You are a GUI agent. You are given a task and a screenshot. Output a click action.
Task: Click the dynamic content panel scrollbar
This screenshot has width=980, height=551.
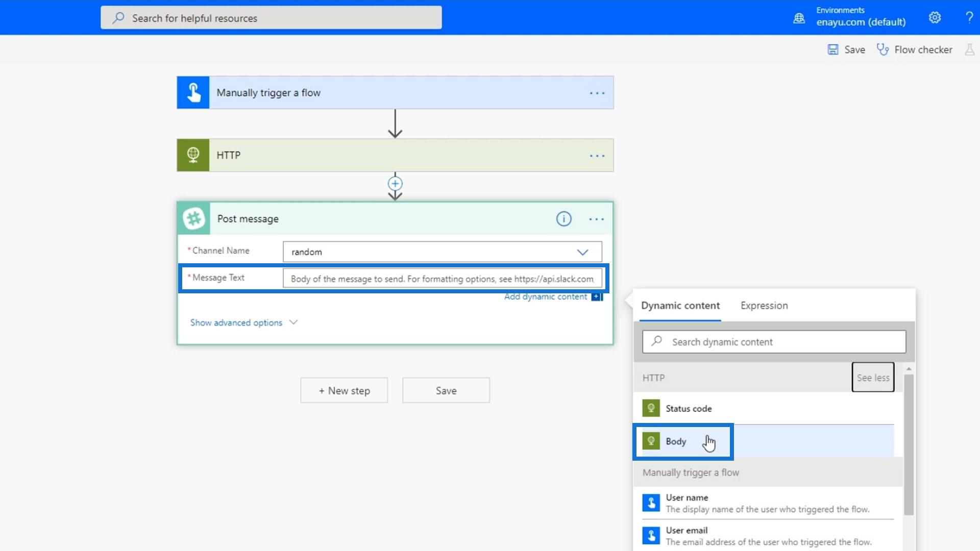click(x=909, y=444)
